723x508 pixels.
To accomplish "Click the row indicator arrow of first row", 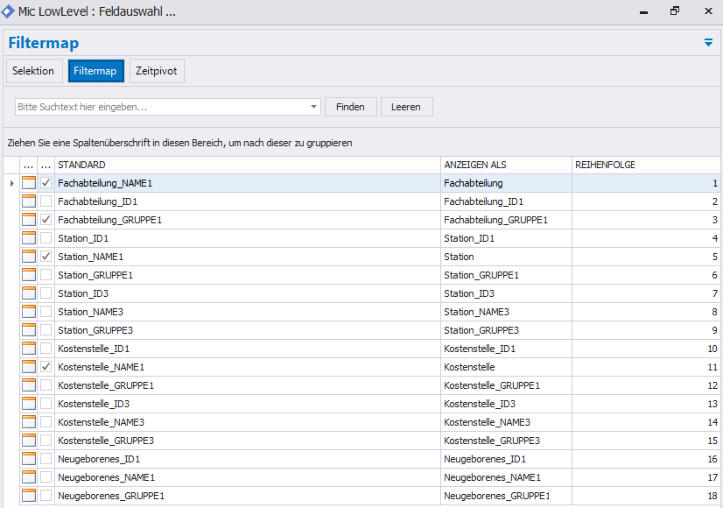I will 11,184.
